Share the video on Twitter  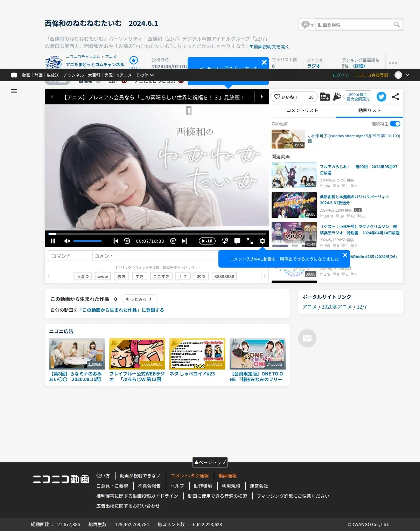tap(381, 97)
